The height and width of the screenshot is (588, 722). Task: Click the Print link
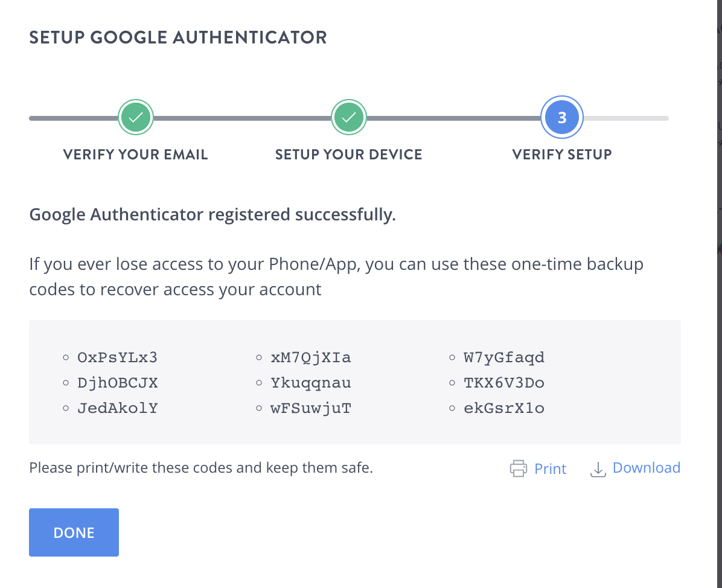[550, 468]
